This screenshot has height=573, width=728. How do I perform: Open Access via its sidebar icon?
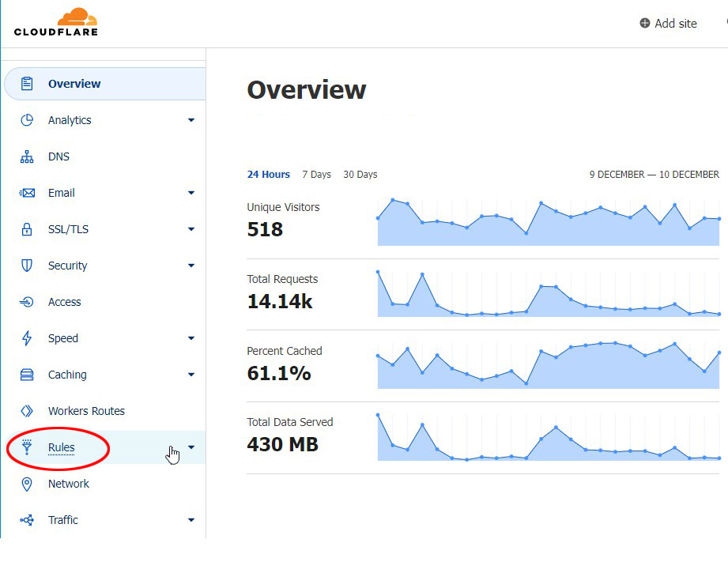[26, 302]
